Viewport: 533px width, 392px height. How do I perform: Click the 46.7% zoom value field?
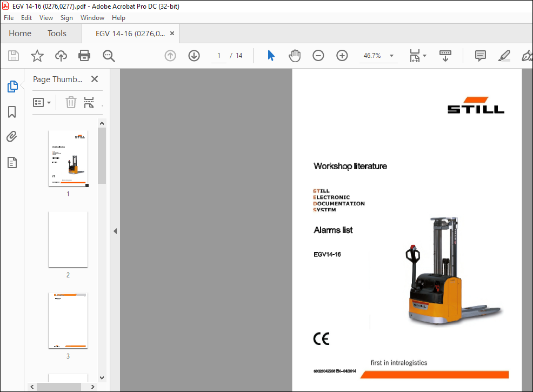(x=372, y=55)
